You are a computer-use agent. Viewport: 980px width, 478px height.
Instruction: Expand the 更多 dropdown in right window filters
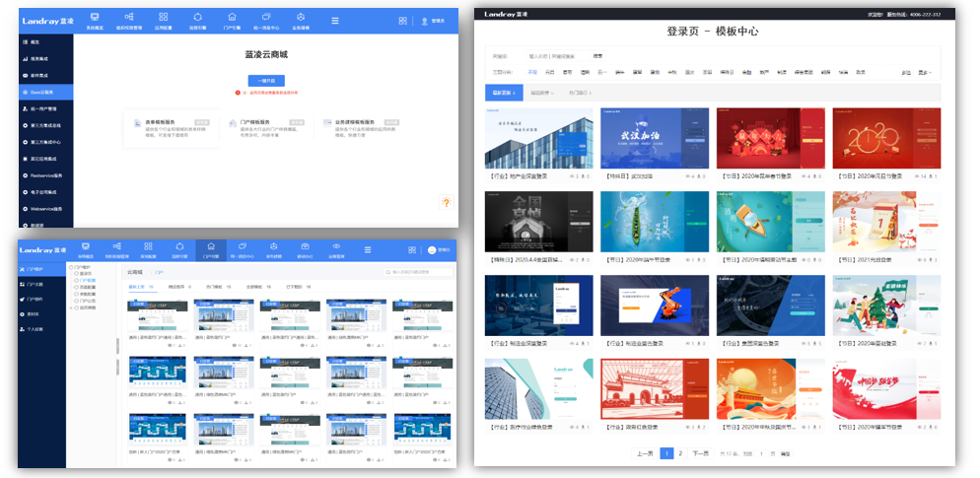(x=925, y=73)
